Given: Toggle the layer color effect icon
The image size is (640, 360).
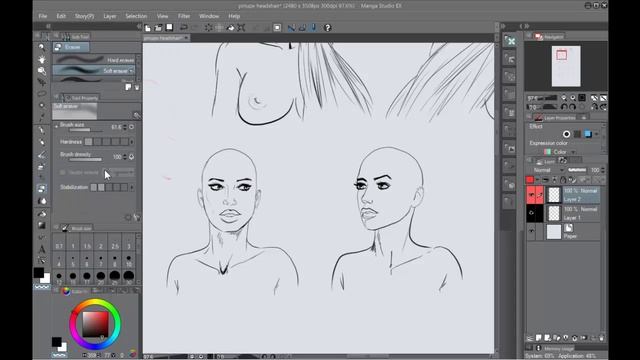Looking at the screenshot, I should [588, 134].
